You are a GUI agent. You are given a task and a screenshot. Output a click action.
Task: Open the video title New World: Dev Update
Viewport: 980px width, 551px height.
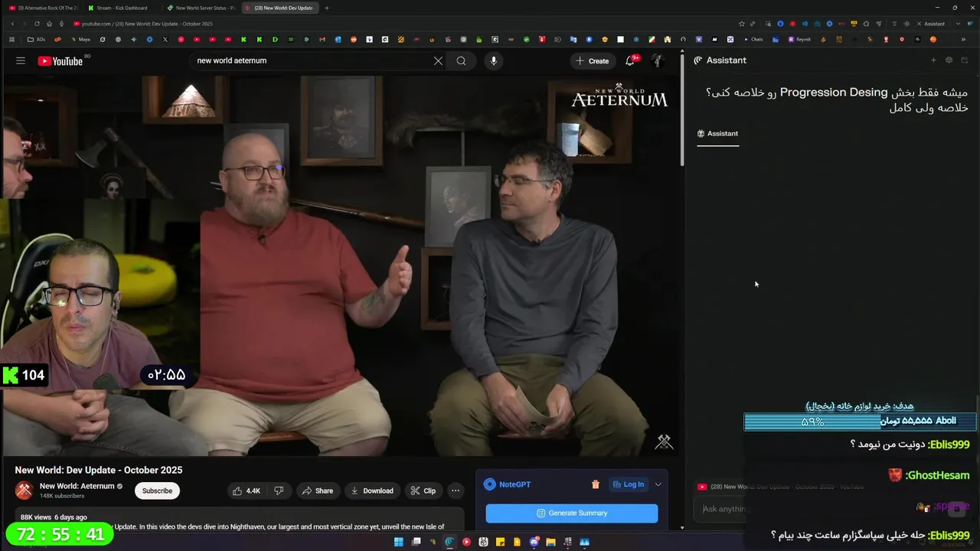point(99,470)
